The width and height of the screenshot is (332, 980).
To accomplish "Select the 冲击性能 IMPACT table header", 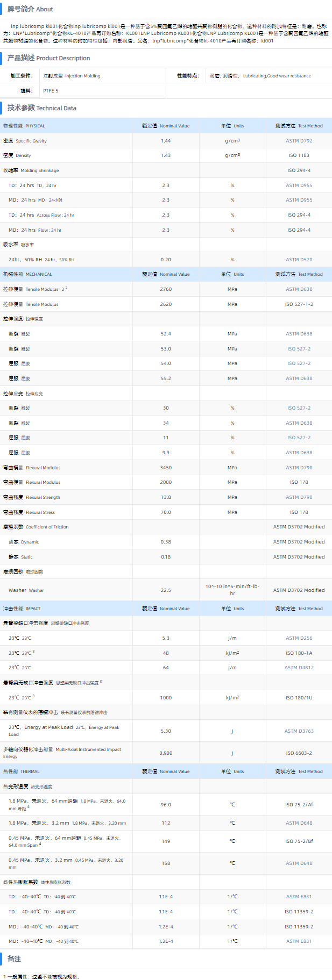I will (22, 609).
